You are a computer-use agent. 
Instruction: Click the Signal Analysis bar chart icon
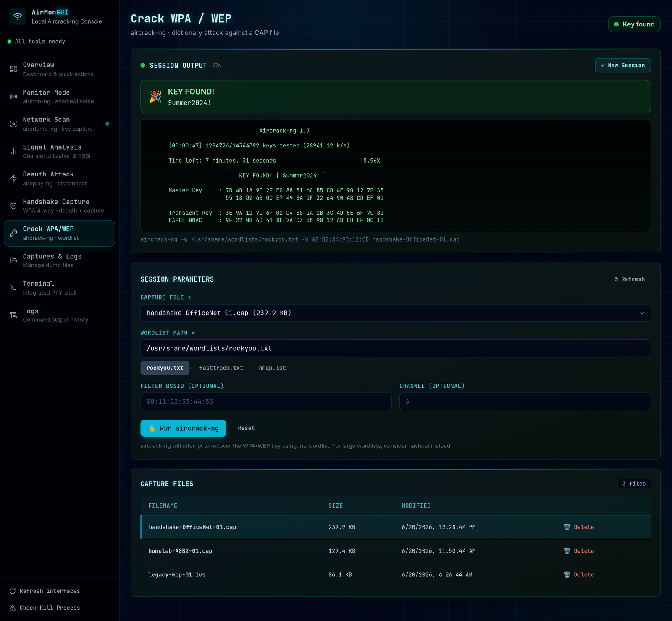pyautogui.click(x=13, y=151)
